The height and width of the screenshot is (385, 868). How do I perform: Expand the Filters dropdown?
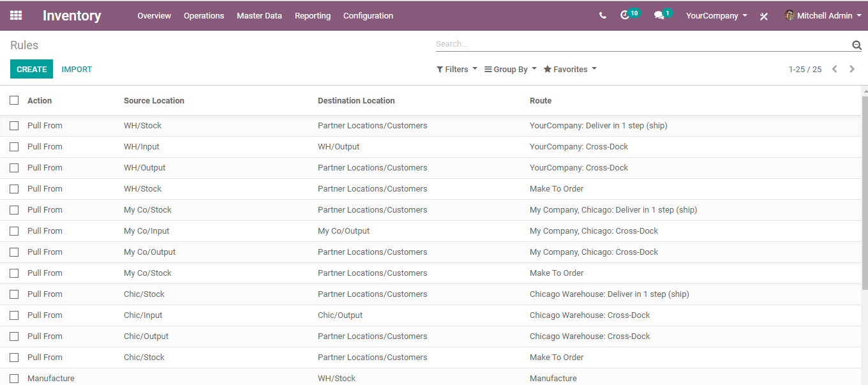pyautogui.click(x=457, y=69)
